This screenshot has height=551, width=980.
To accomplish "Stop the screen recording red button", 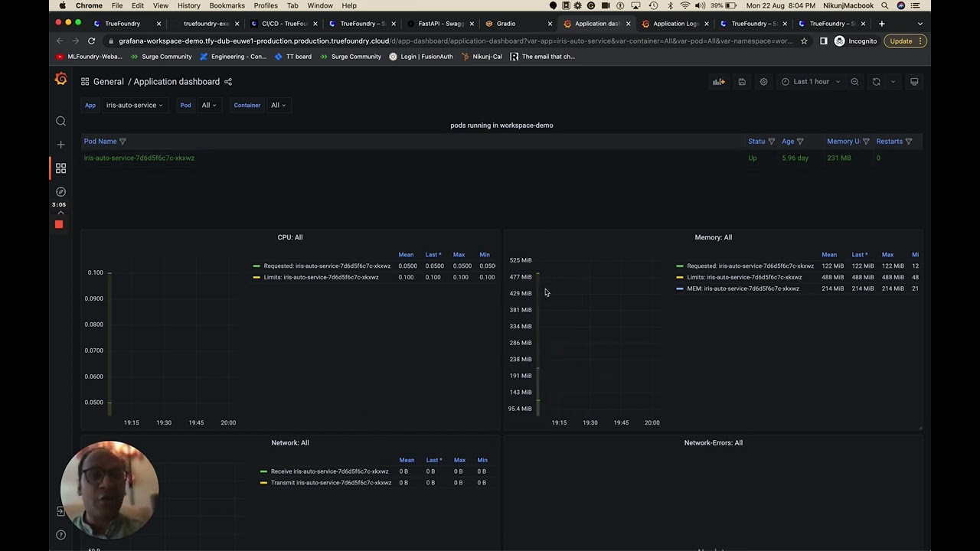I will 59,224.
